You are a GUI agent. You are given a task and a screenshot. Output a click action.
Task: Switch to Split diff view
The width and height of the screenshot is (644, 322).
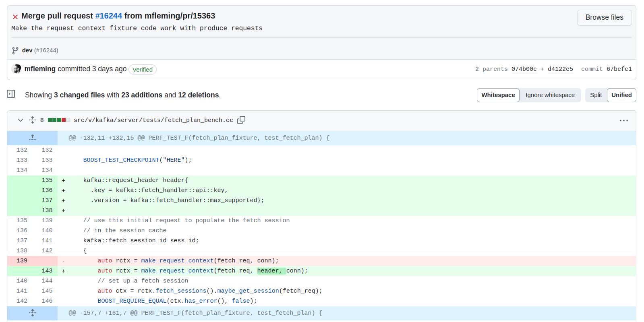(596, 95)
